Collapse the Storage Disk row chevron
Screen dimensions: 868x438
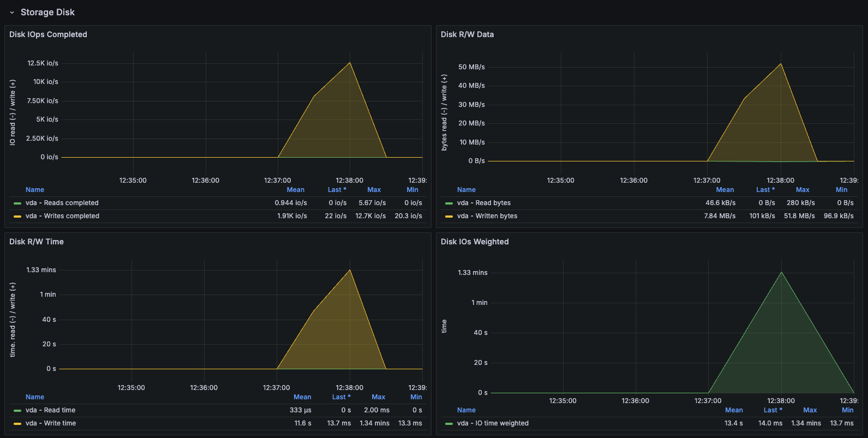point(12,13)
